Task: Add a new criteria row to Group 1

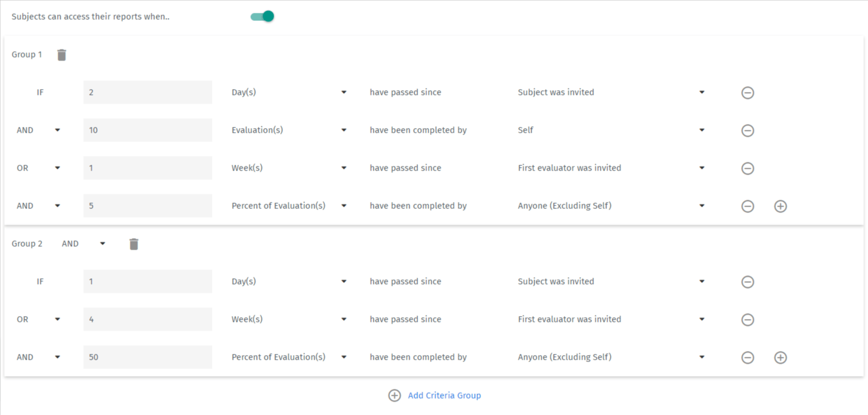Action: coord(780,205)
